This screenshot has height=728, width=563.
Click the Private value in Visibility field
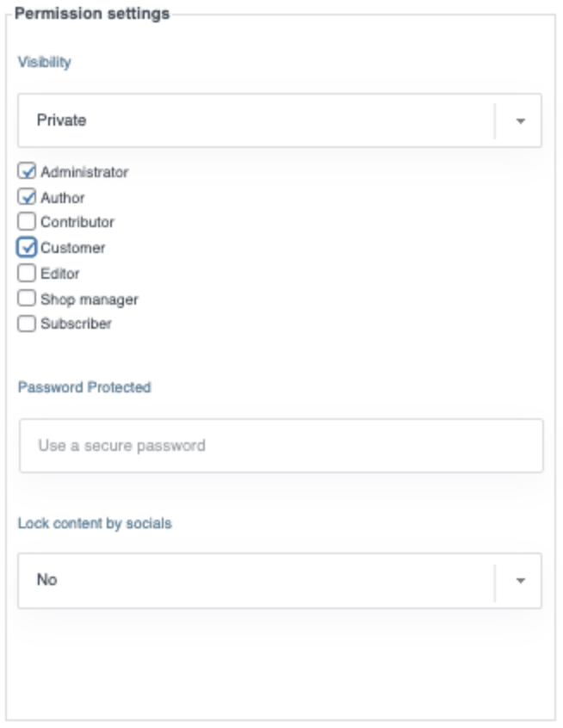pyautogui.click(x=62, y=120)
